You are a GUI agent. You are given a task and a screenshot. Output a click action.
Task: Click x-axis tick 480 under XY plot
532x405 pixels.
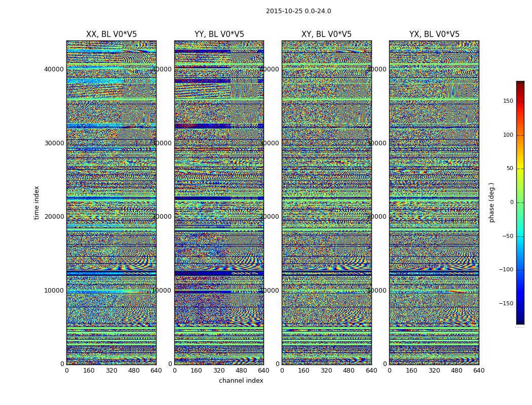click(349, 371)
